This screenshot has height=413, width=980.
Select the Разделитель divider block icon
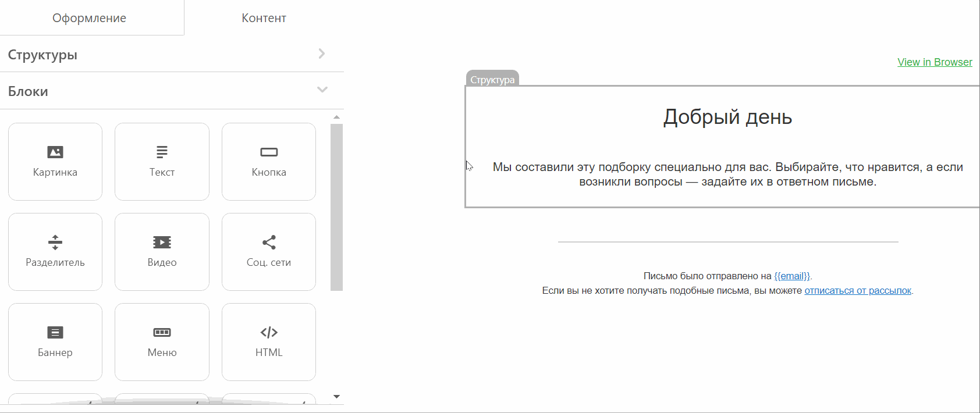(x=55, y=243)
